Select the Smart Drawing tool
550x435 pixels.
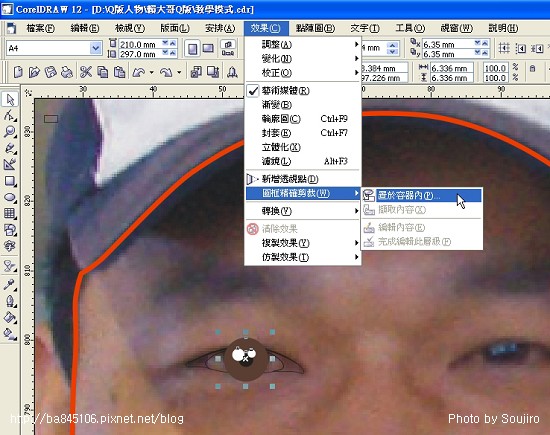pos(10,164)
